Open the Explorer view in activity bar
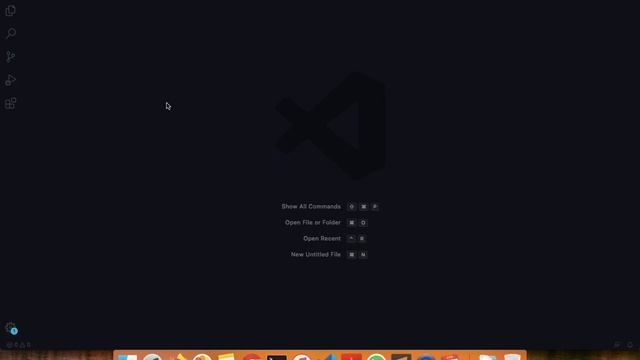This screenshot has width=640, height=360. (x=11, y=11)
